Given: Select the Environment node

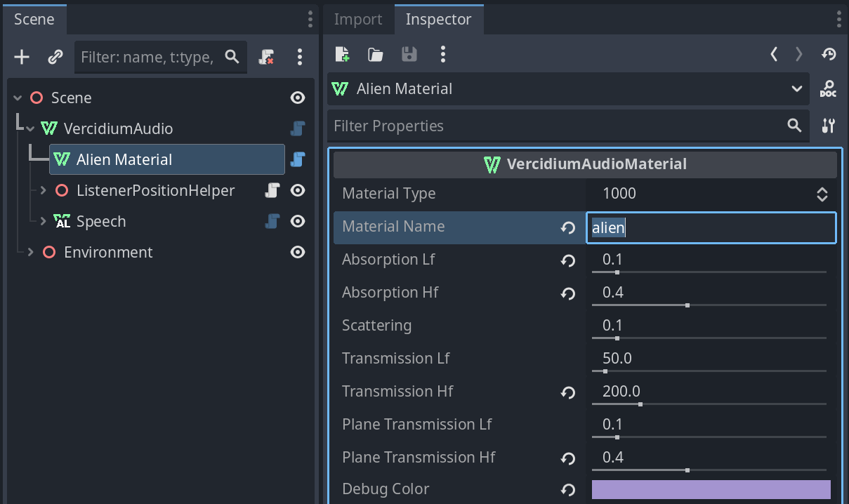Looking at the screenshot, I should (108, 252).
